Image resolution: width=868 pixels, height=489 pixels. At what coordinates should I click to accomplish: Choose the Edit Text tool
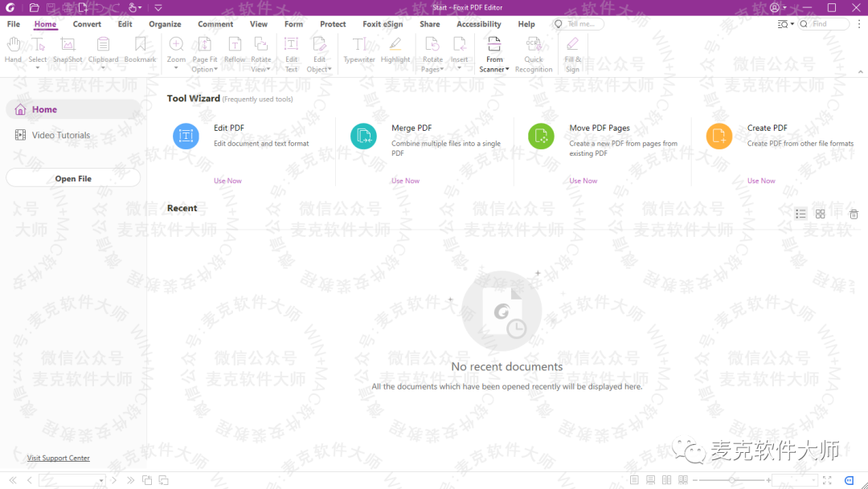pyautogui.click(x=291, y=55)
